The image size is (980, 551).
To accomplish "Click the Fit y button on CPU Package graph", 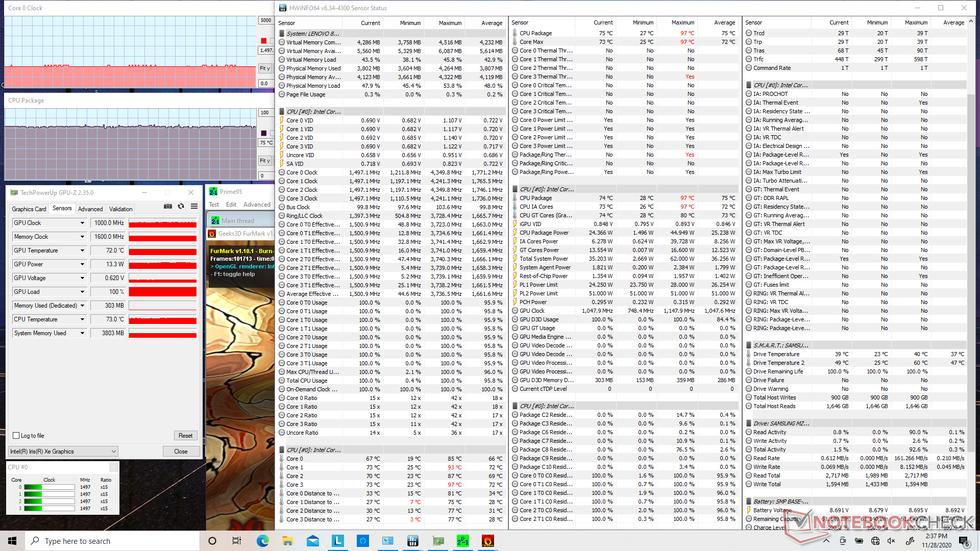I will [264, 161].
